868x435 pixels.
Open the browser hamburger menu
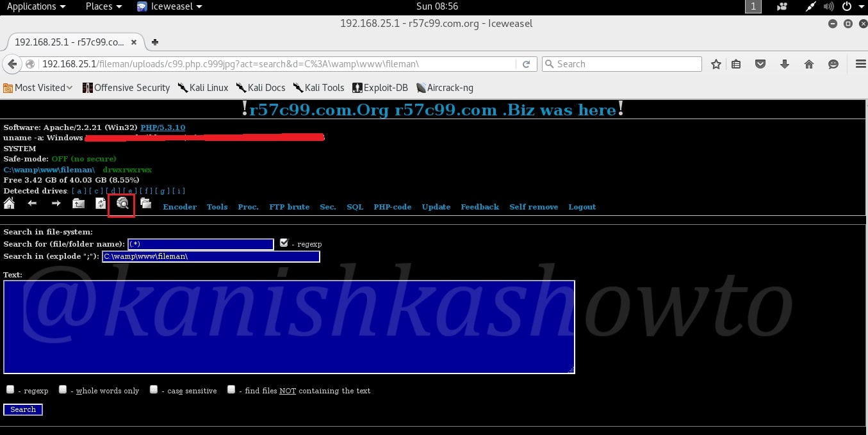[x=860, y=64]
